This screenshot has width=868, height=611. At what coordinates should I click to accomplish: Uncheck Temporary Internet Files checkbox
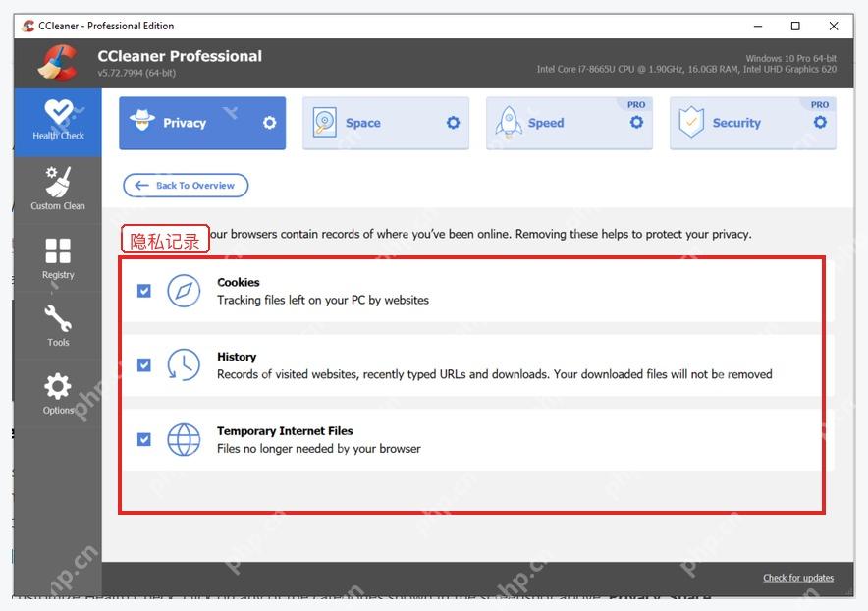[x=144, y=439]
